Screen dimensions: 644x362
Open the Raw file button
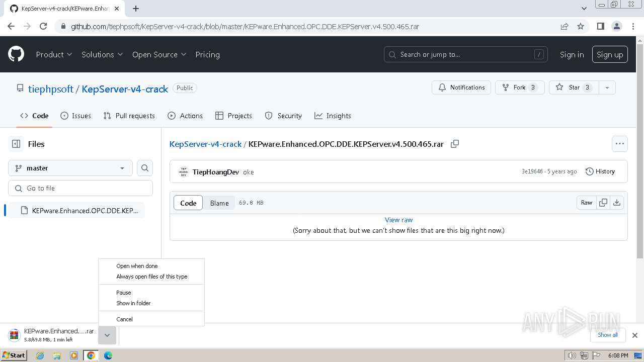point(587,203)
